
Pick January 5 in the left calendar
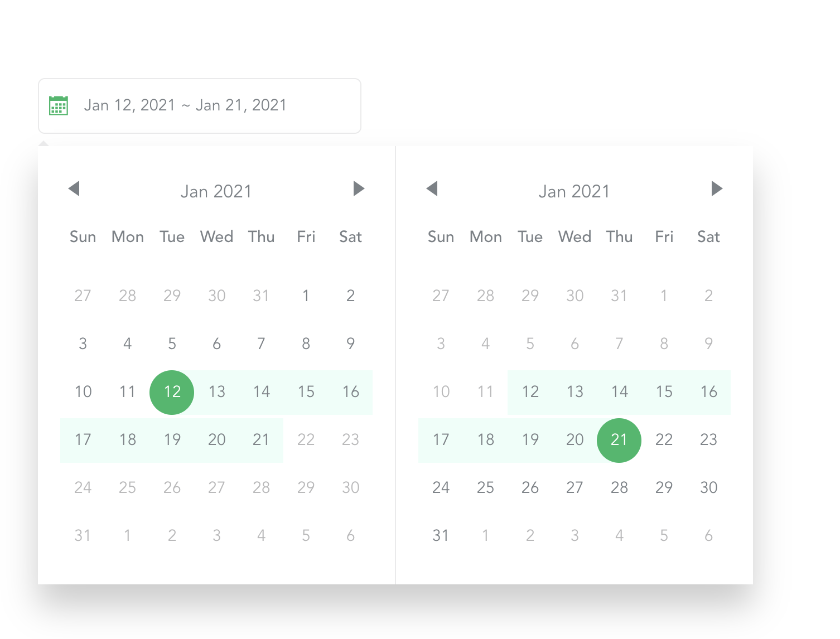[172, 343]
